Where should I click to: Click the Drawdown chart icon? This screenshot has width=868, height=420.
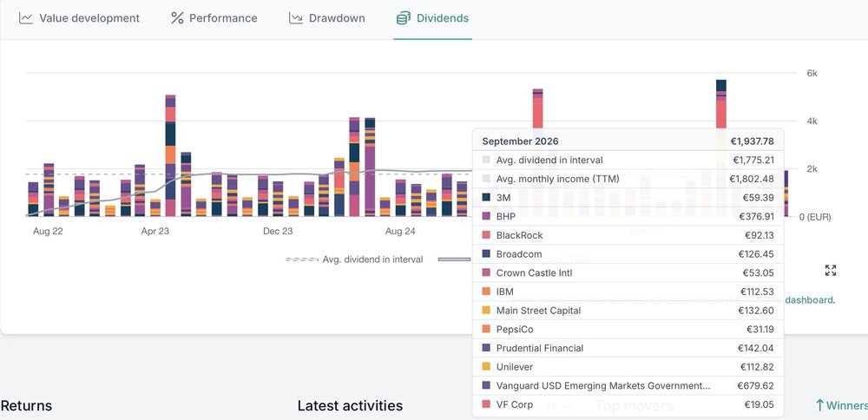296,17
